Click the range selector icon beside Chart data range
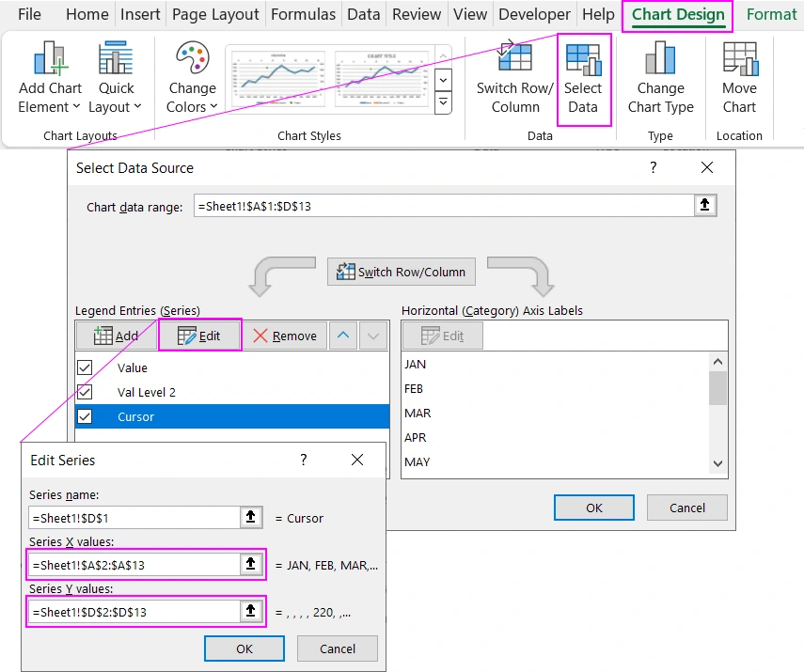 point(705,204)
